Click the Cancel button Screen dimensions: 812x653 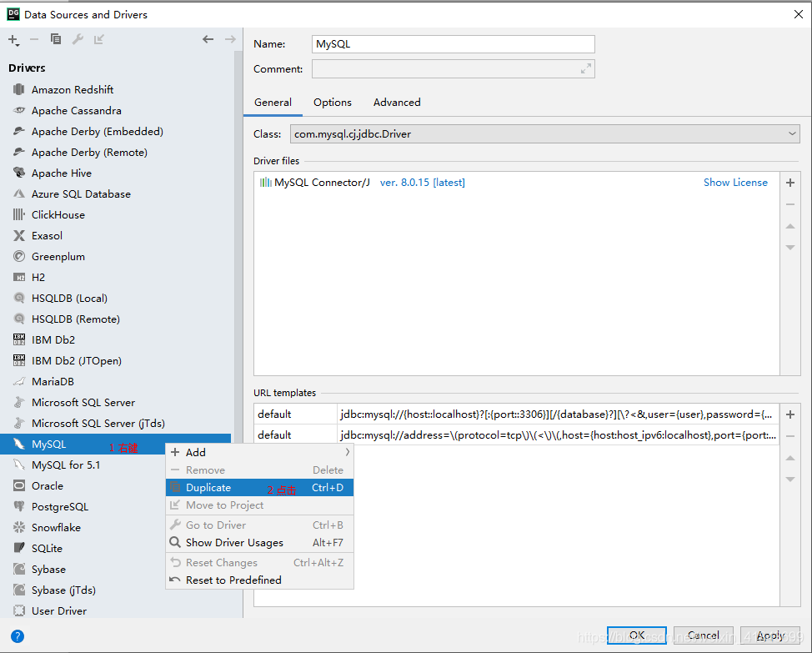704,635
